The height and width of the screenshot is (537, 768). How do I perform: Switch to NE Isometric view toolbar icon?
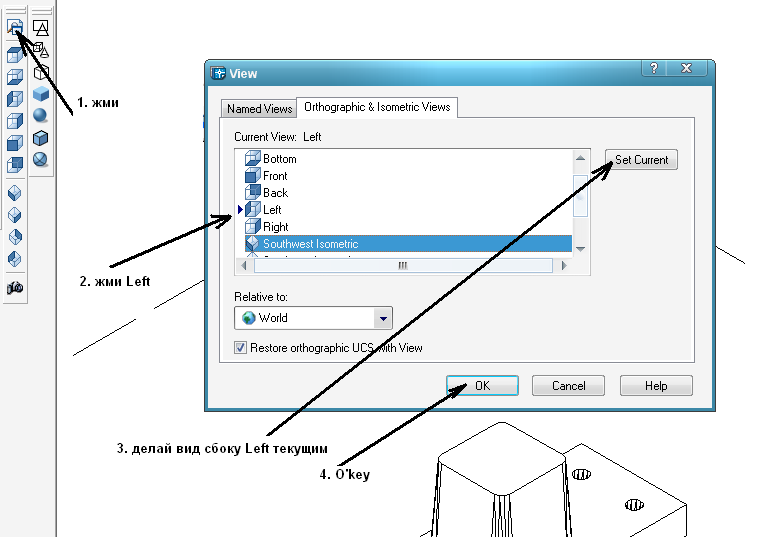[x=15, y=237]
